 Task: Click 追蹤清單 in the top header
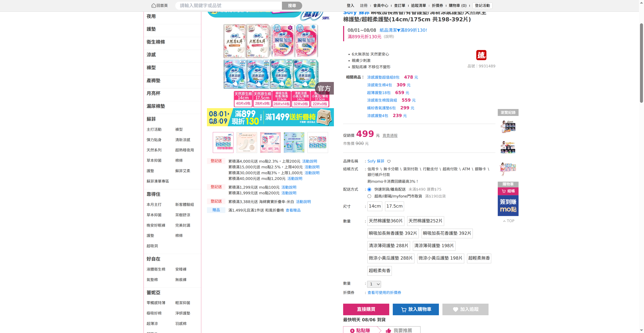418,6
